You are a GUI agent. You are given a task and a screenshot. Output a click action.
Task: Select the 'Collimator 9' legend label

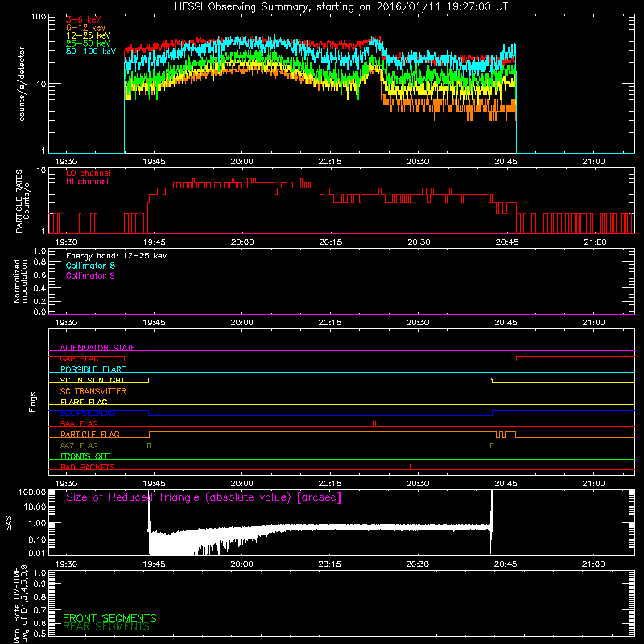click(90, 275)
